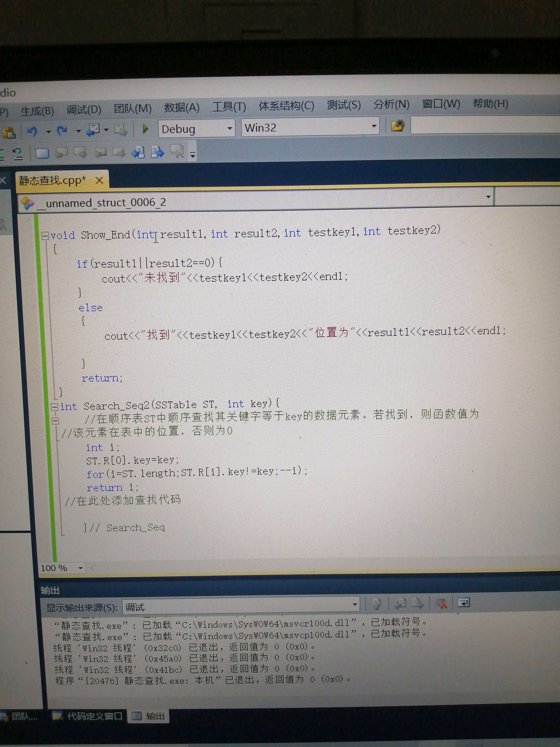Open the text editor toolbar options overflow
The width and height of the screenshot is (560, 747).
pos(192,155)
